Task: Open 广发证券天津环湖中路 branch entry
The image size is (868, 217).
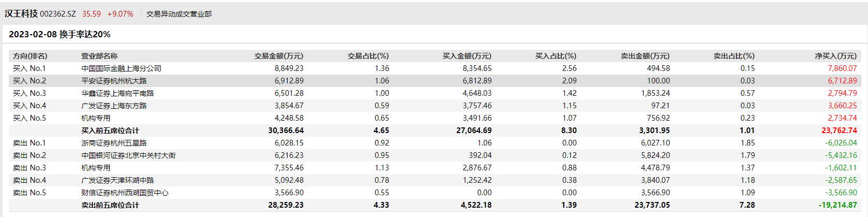Action: pos(118,180)
